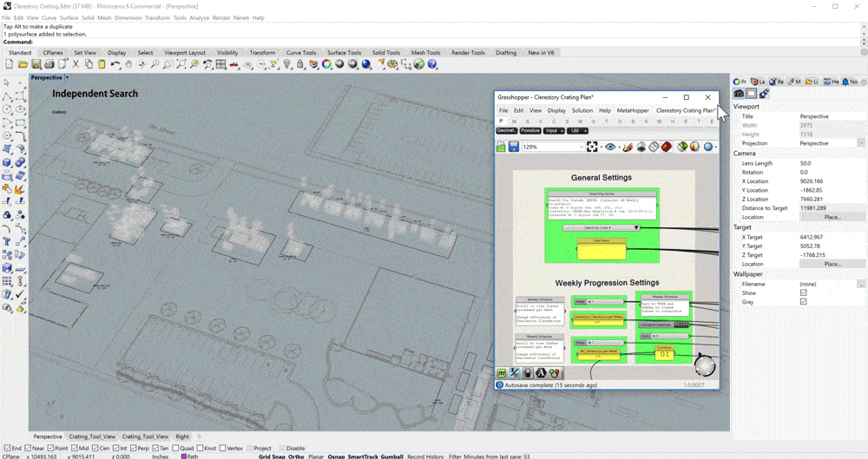Click the blue Help question mark icon
This screenshot has width=868, height=459.
[x=432, y=64]
